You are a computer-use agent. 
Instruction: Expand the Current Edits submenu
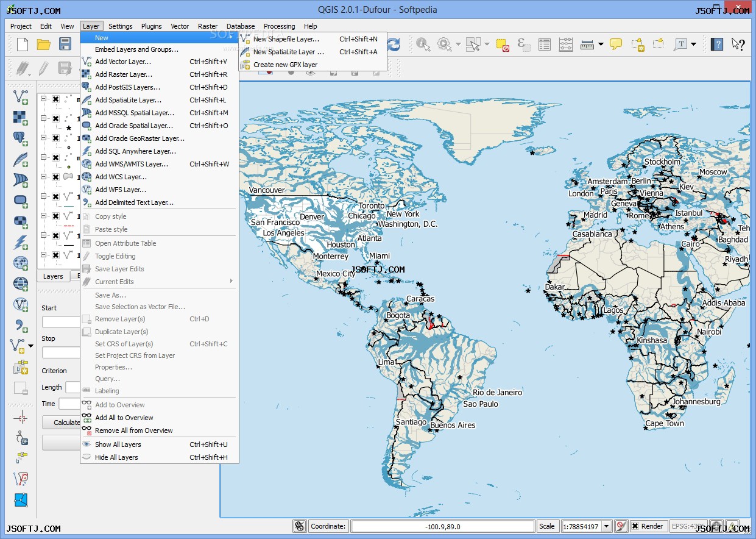(231, 281)
